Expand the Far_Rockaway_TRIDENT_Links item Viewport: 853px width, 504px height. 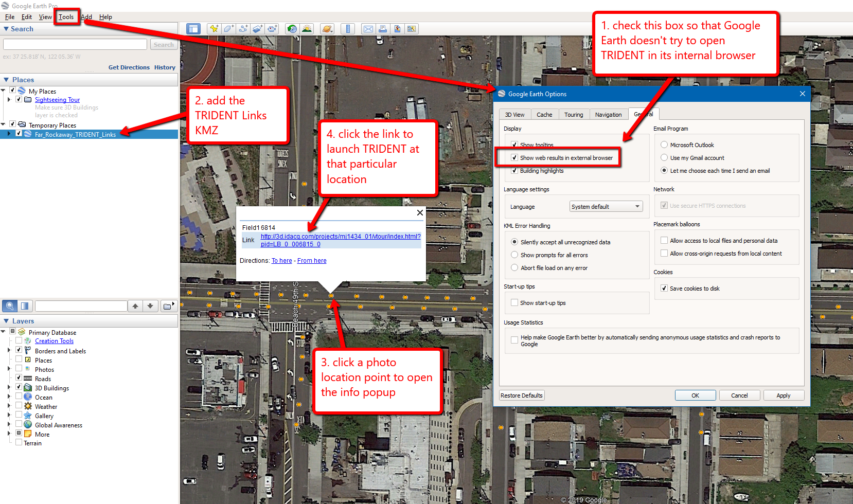tap(9, 134)
